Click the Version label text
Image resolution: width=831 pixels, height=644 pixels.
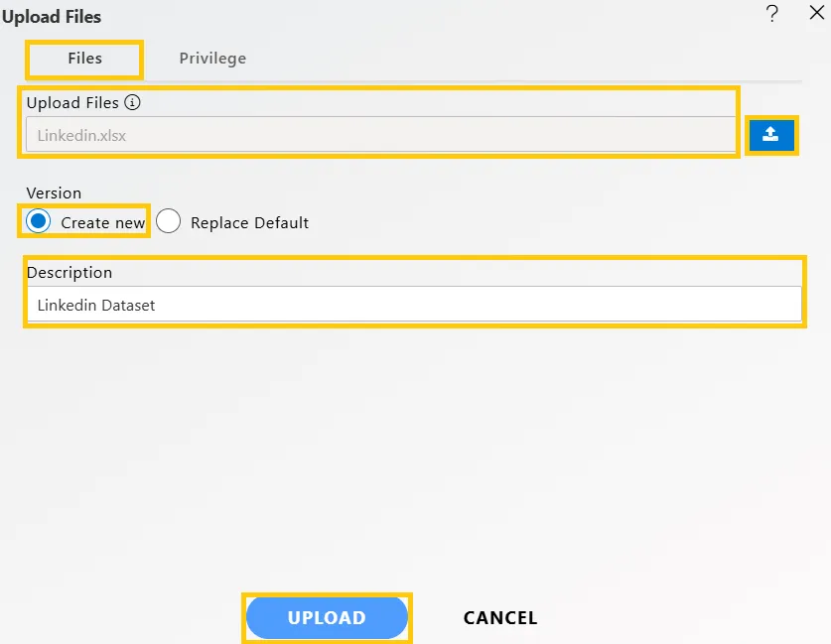[54, 193]
